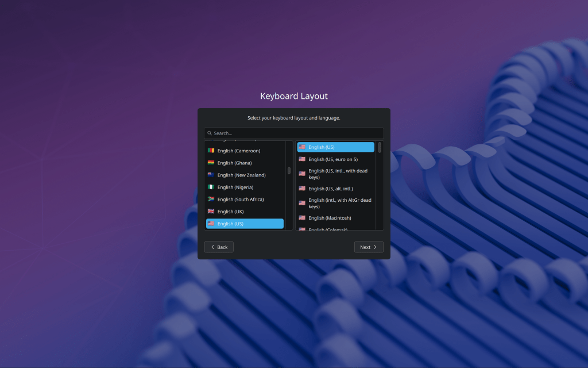
Task: Choose the Ghana flag English layout
Action: point(234,163)
